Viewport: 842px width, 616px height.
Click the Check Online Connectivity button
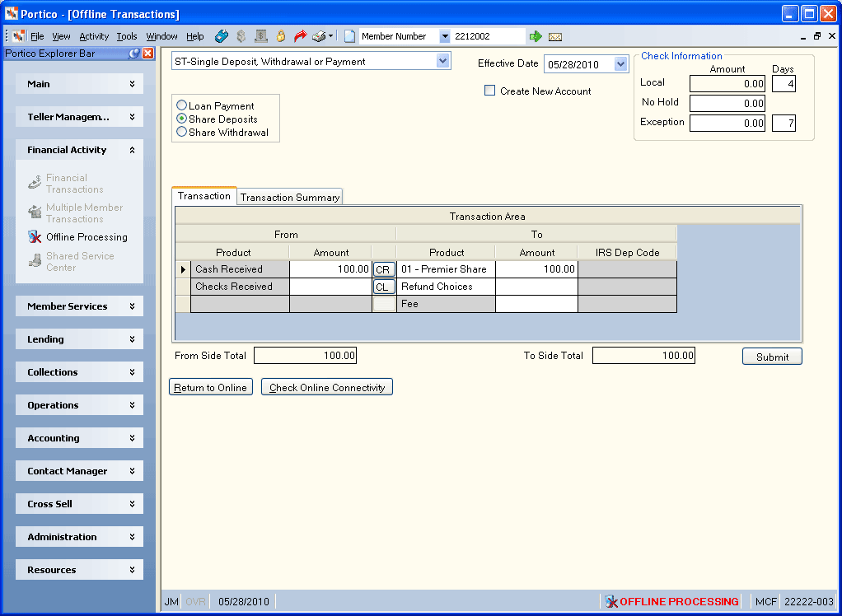pos(327,387)
